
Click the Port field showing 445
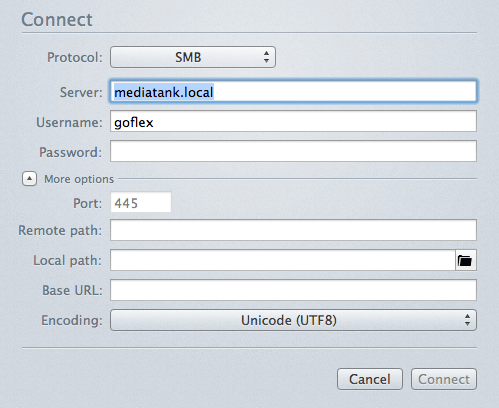141,202
